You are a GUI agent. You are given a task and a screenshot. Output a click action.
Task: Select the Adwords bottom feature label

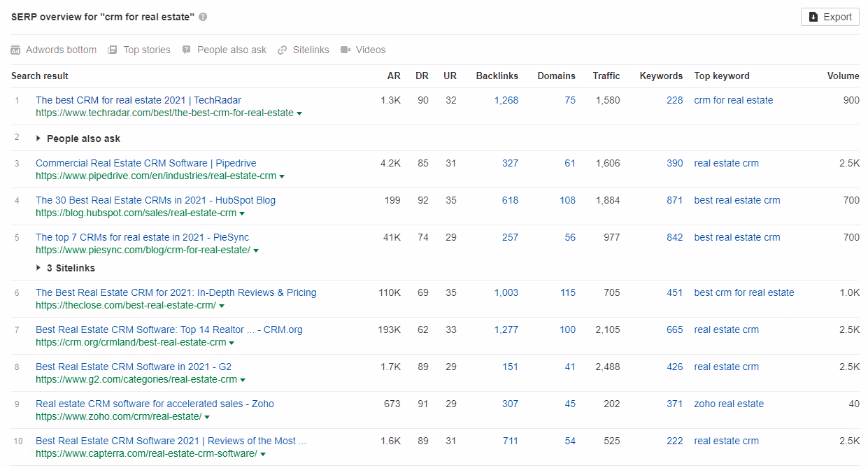[61, 50]
